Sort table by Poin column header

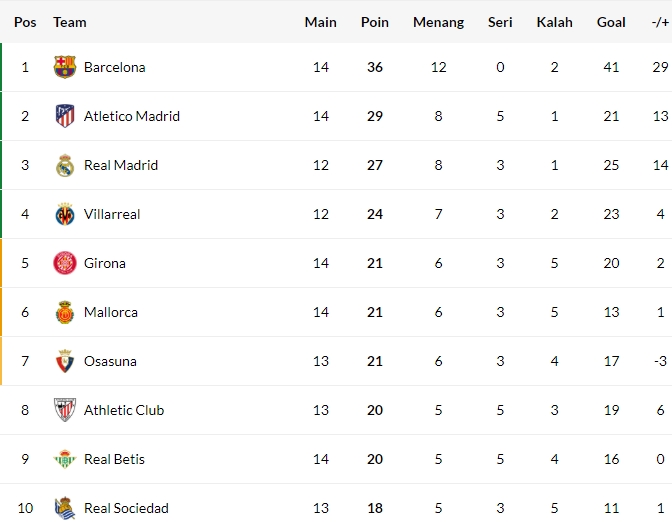tap(375, 22)
